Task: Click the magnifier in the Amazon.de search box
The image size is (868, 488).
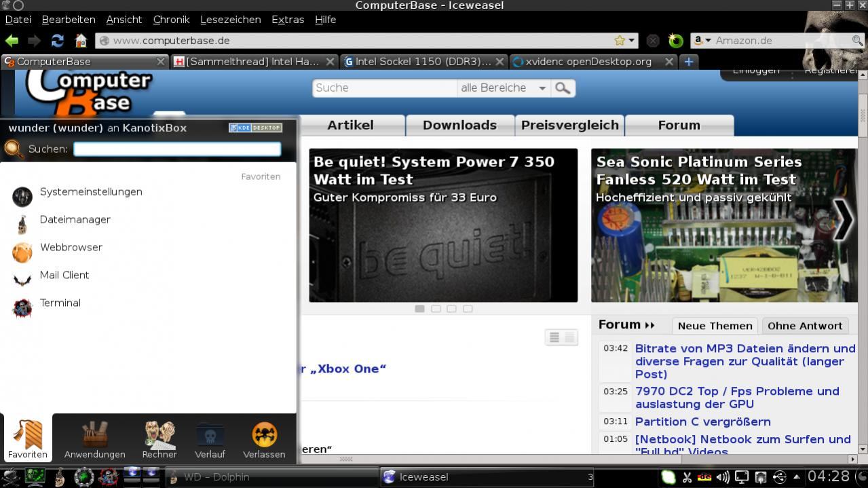Action: click(858, 41)
